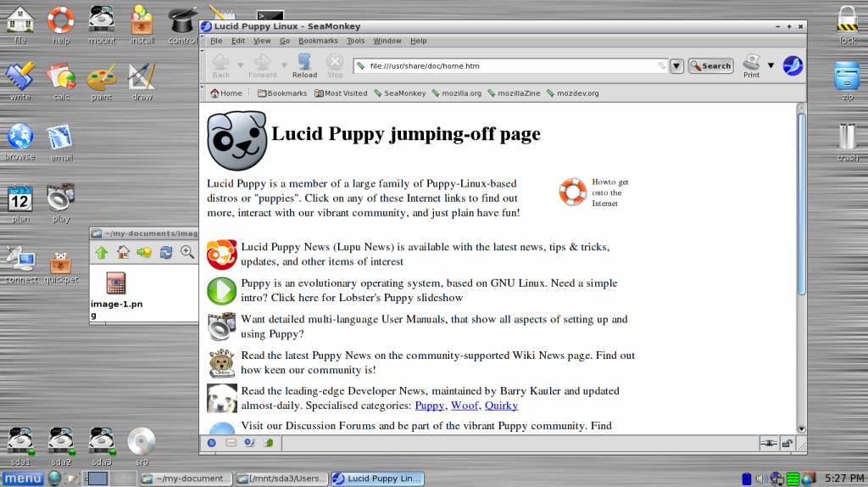
Task: Open the taskbar 'menu' button
Action: coord(23,479)
